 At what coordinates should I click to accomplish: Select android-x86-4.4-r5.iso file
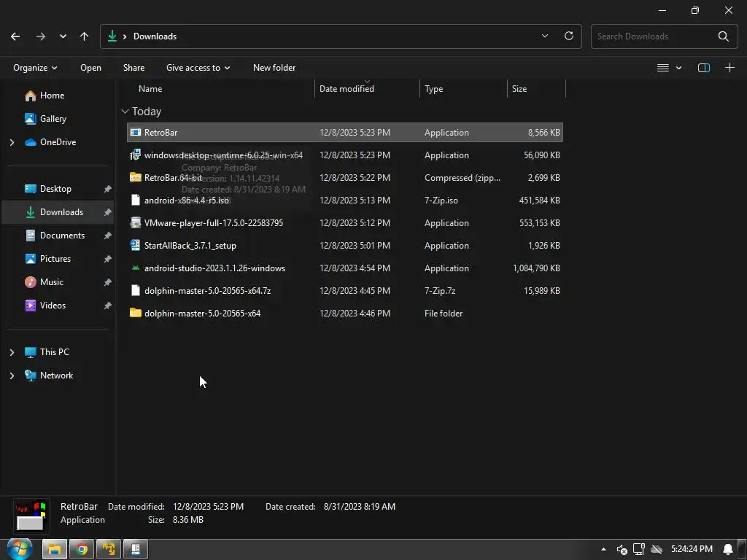pos(345,201)
